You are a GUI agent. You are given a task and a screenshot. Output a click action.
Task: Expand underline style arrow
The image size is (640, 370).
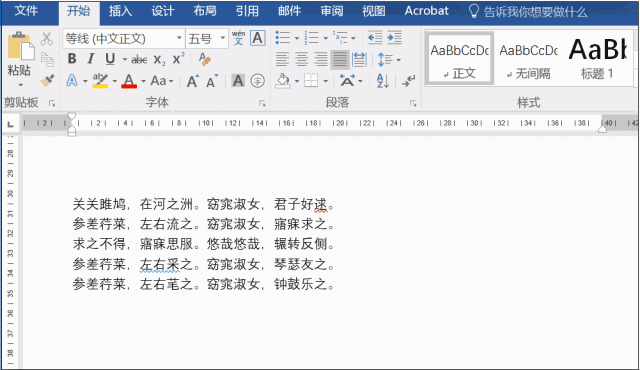pyautogui.click(x=124, y=60)
